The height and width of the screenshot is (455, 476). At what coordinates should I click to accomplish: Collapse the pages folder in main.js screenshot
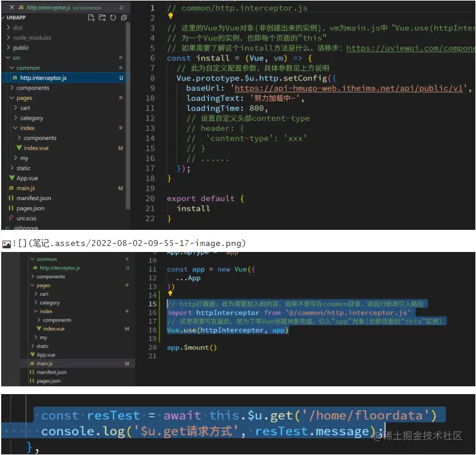click(32, 285)
